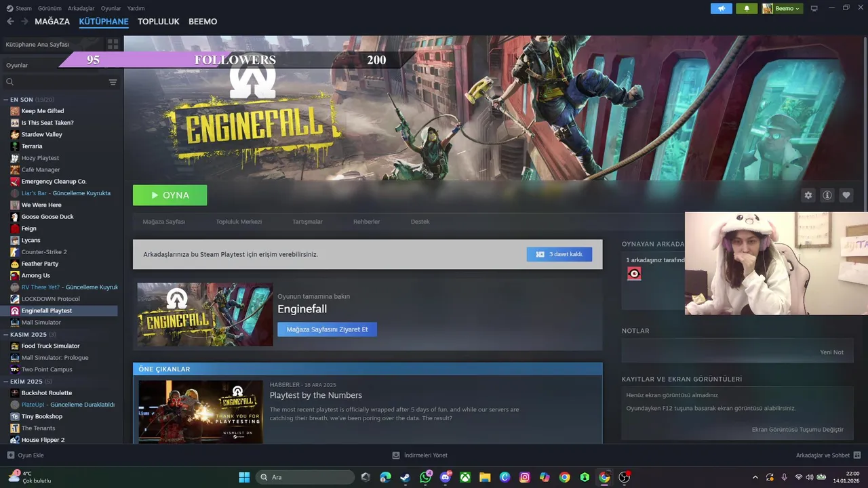Open the Görünüm menu
The height and width of the screenshot is (488, 868).
50,8
